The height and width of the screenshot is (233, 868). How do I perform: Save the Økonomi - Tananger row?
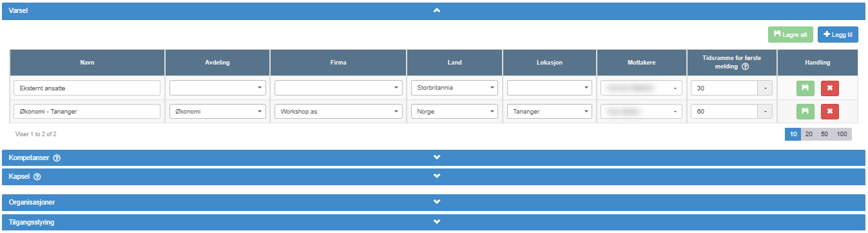click(x=805, y=112)
